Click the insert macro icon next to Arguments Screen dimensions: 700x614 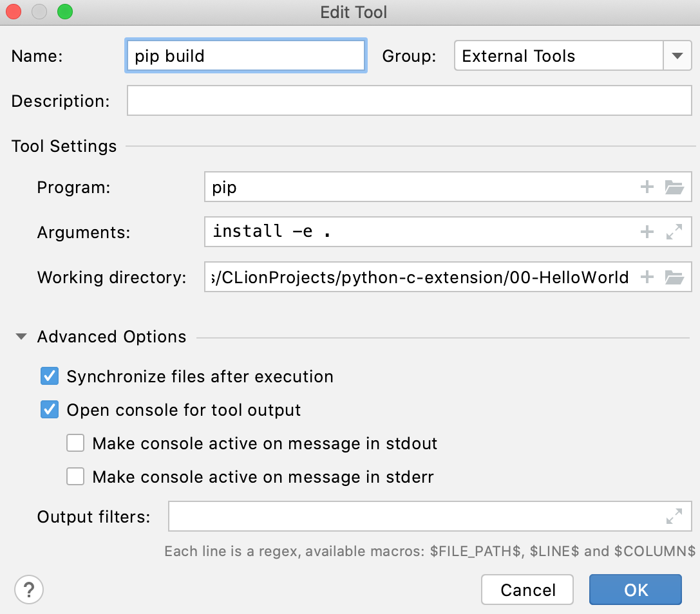647,232
